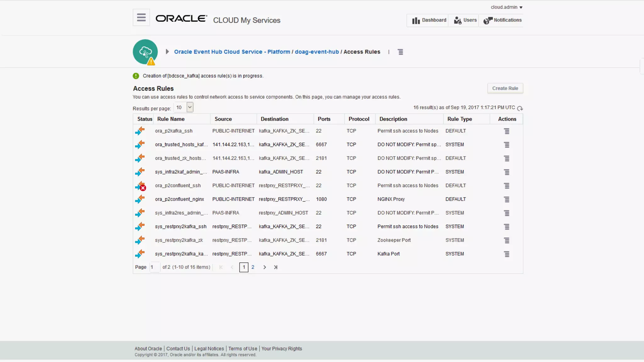Sort by Status column header
The image size is (644, 362).
click(x=145, y=119)
